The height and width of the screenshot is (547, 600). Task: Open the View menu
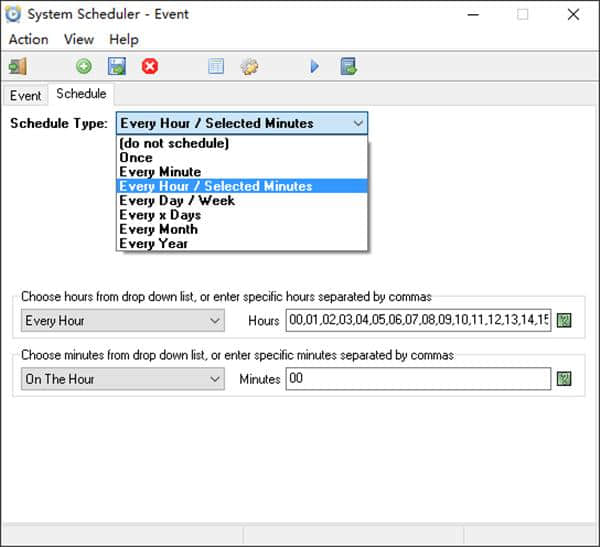tap(79, 39)
